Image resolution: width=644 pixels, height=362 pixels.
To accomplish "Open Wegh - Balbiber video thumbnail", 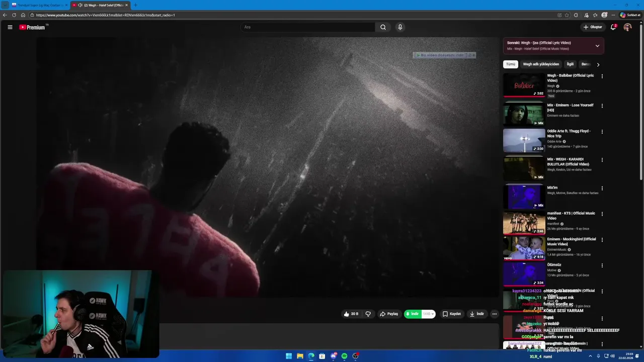I will (x=524, y=85).
